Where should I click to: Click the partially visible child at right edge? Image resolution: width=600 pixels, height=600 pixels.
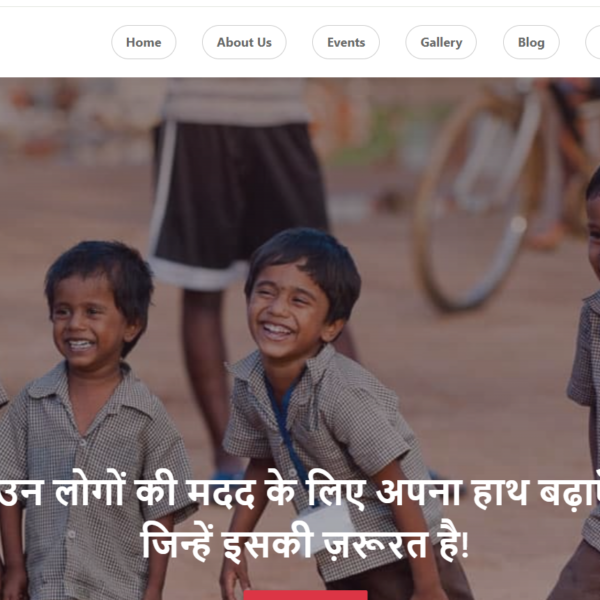pos(585,383)
